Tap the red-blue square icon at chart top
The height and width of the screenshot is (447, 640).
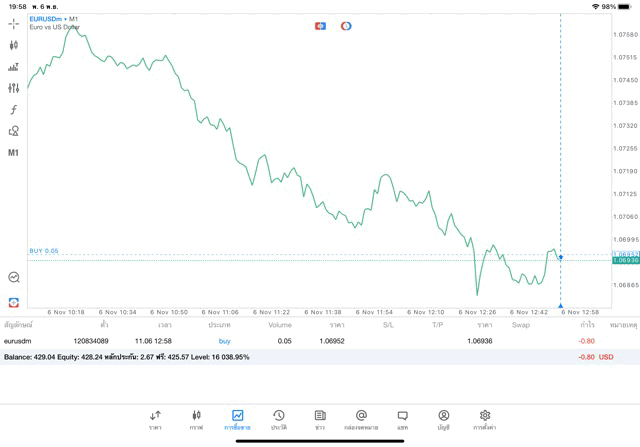coord(320,26)
